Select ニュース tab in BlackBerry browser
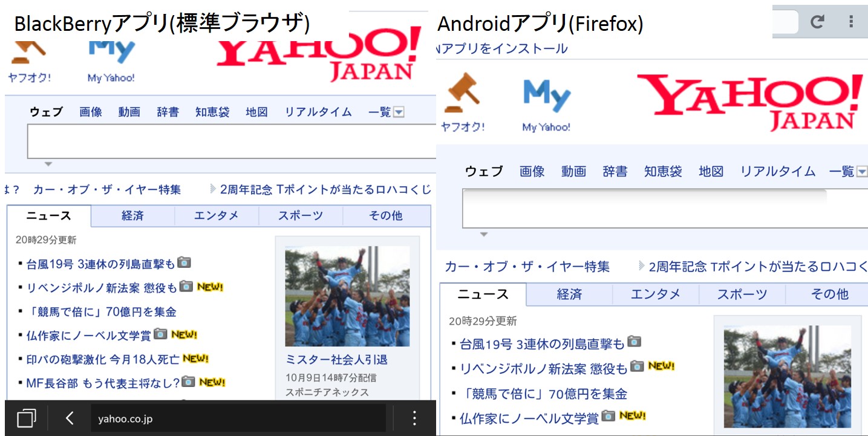 tap(49, 216)
